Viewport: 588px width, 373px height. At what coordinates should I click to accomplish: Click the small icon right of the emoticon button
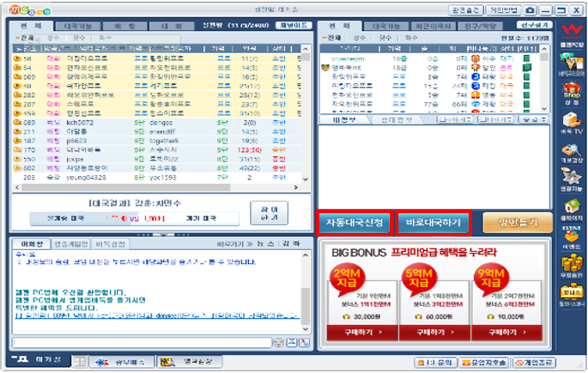[x=292, y=343]
